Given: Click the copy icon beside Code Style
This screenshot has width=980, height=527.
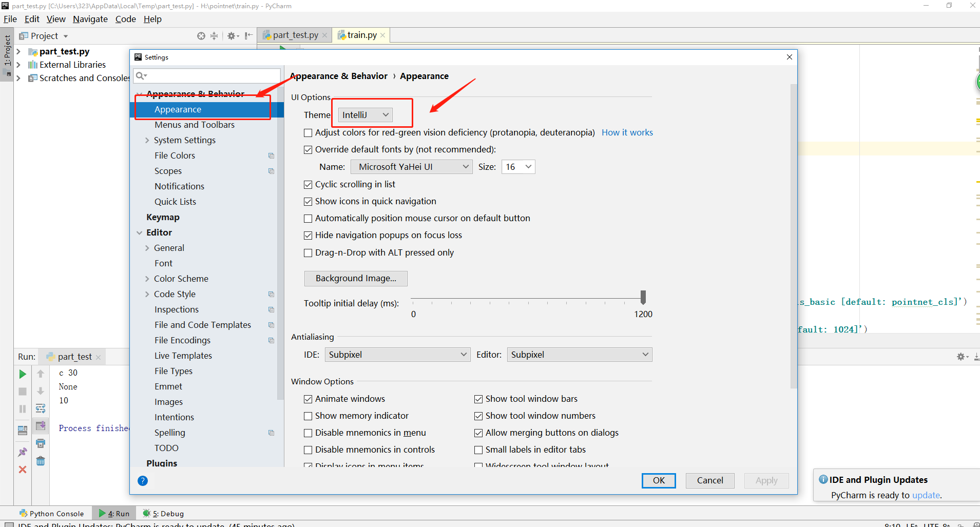Looking at the screenshot, I should click(x=271, y=294).
